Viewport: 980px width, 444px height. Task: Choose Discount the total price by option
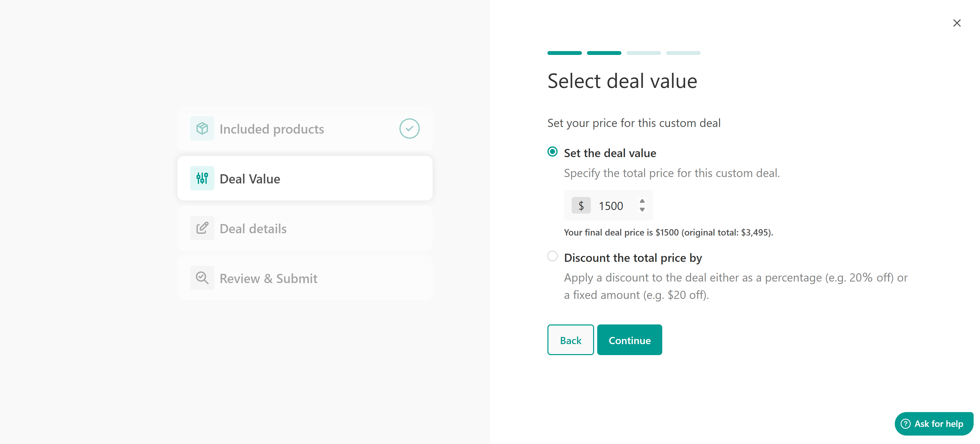point(553,256)
